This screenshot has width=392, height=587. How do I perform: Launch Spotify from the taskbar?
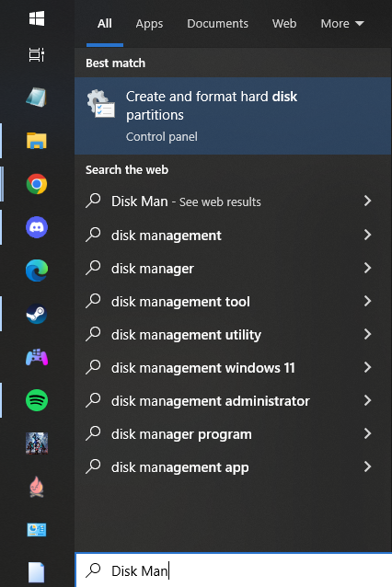click(x=37, y=400)
